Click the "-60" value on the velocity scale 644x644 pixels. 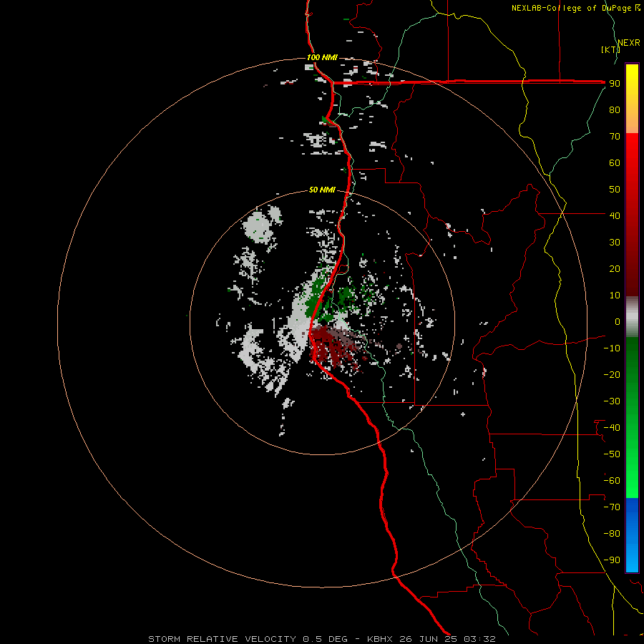pyautogui.click(x=612, y=481)
